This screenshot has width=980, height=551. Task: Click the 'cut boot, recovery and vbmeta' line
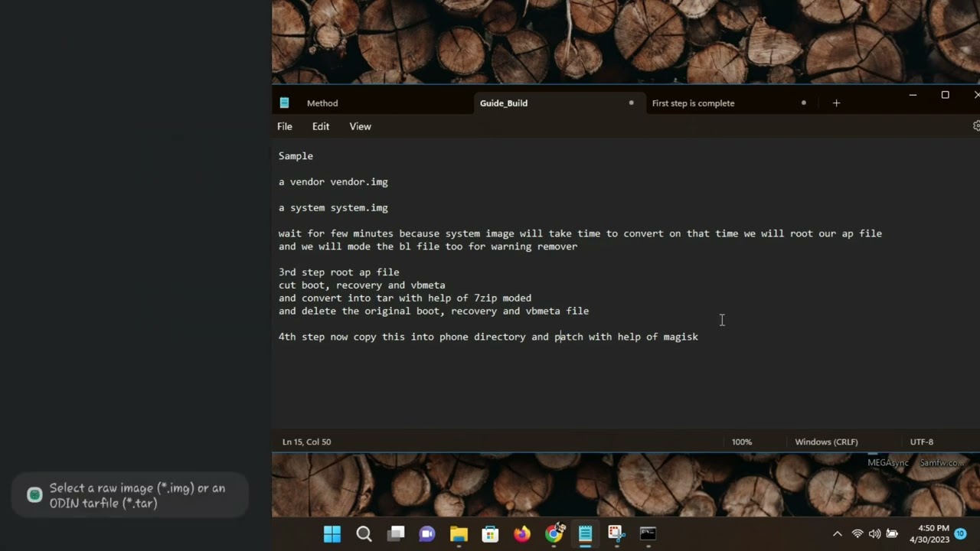click(x=361, y=285)
